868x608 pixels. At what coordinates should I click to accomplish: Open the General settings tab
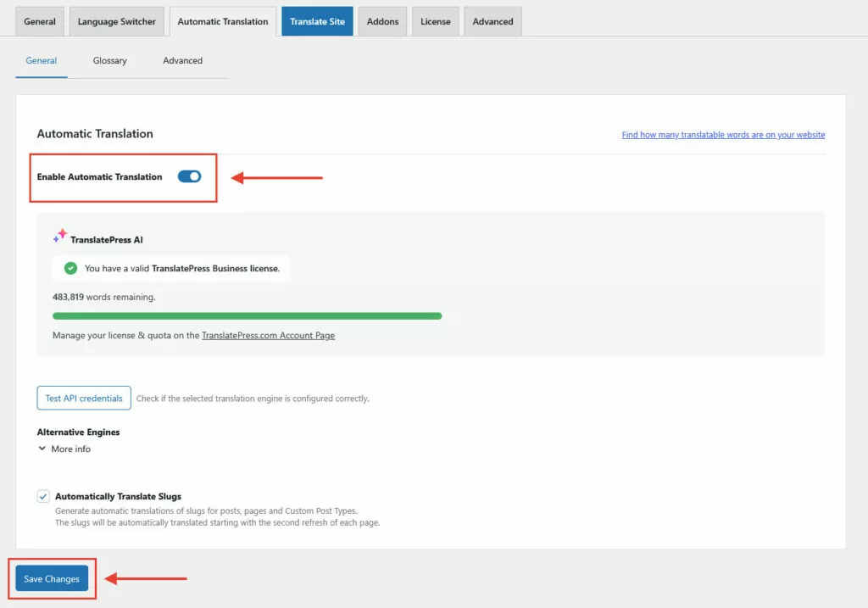[x=40, y=21]
